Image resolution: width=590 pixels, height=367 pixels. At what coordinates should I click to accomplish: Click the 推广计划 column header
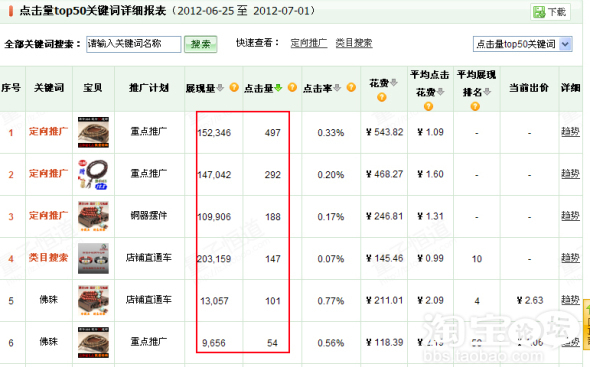click(149, 88)
